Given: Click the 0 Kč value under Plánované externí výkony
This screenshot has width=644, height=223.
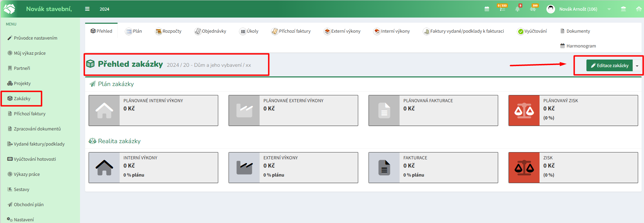Looking at the screenshot, I should pyautogui.click(x=269, y=108).
